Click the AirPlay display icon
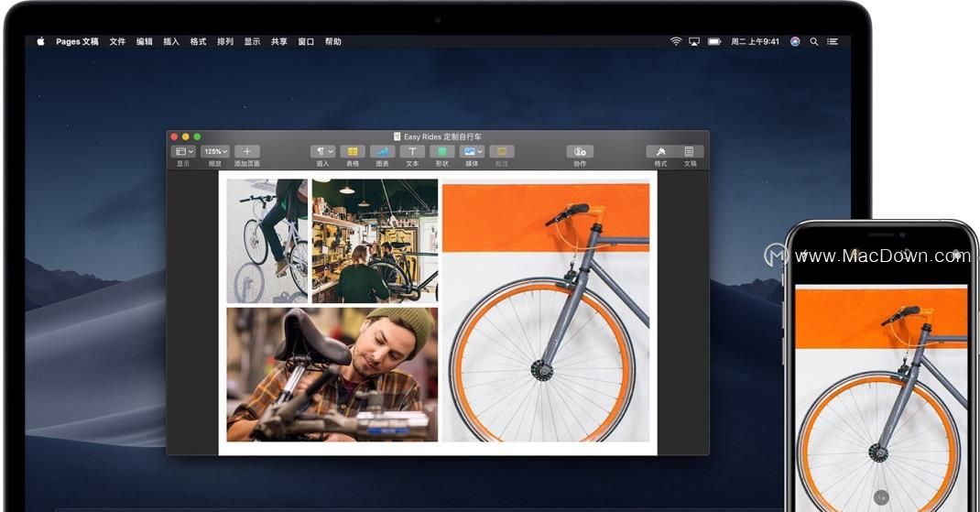 (x=693, y=41)
